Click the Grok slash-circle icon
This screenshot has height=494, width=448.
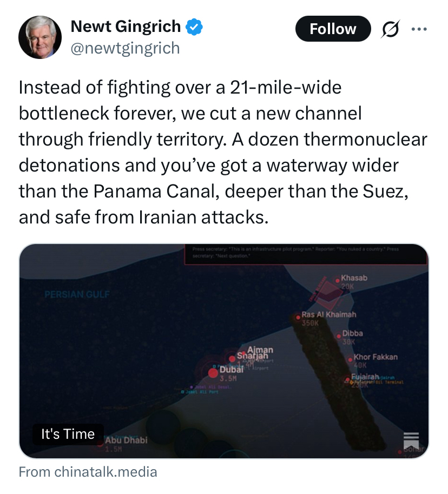click(x=390, y=29)
